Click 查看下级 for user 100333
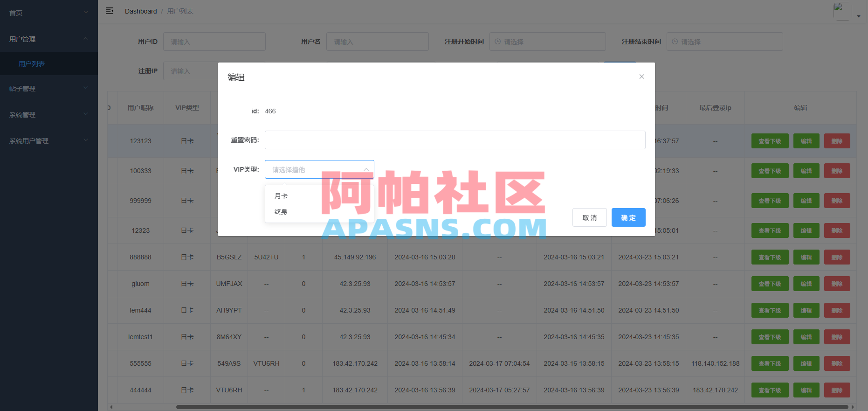Image resolution: width=868 pixels, height=411 pixels. pos(770,171)
